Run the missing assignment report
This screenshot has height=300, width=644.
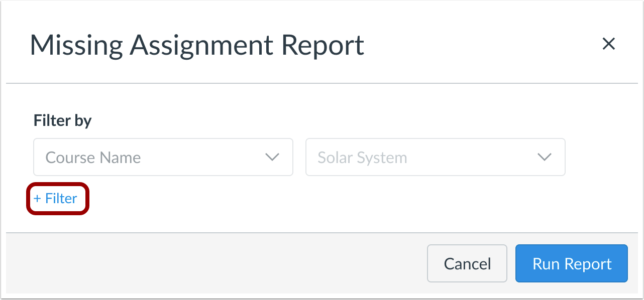coord(572,264)
